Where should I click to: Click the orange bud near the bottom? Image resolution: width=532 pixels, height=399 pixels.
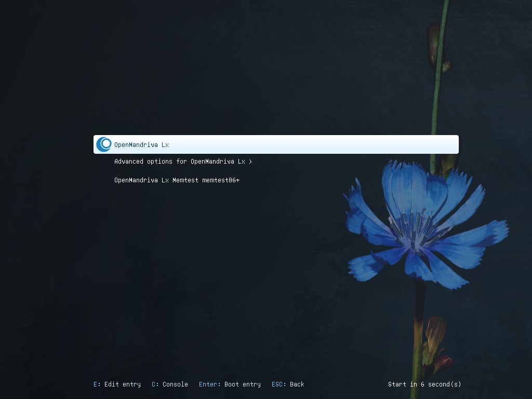(x=435, y=332)
